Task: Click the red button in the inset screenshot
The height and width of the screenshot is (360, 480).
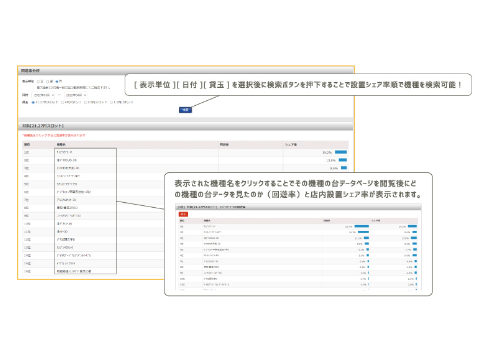Action: coord(183,214)
